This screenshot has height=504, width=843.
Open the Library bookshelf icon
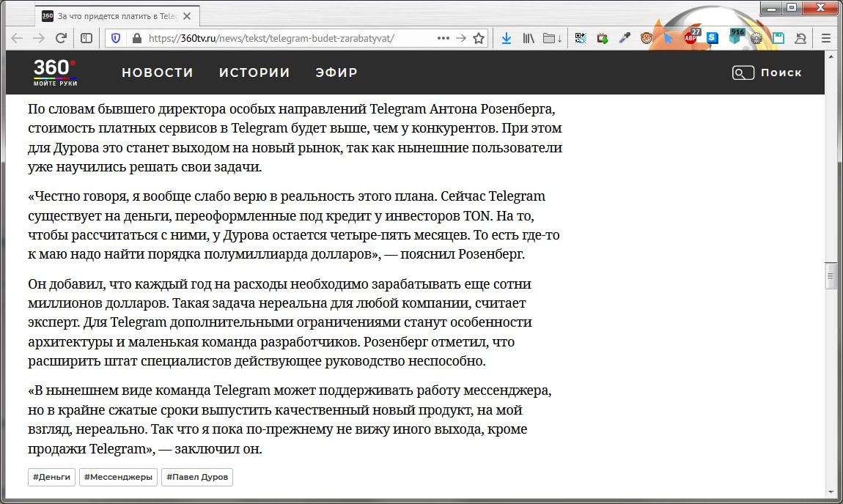click(529, 38)
